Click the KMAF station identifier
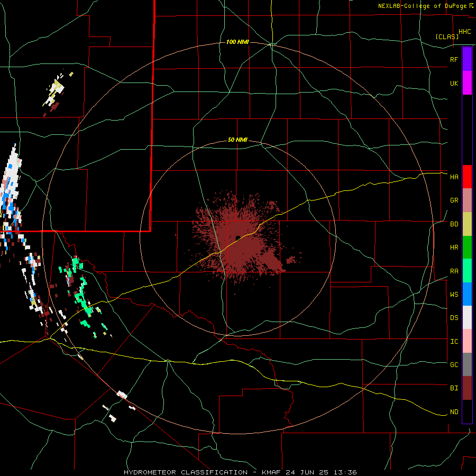Viewport: 476px width, 476px height. [x=272, y=472]
